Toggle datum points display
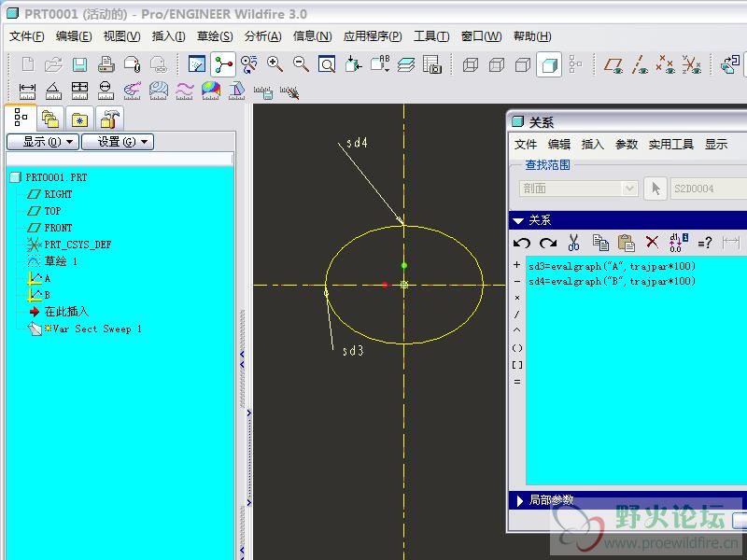 pos(665,64)
